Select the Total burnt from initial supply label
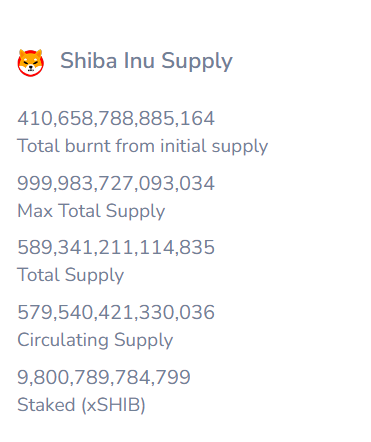This screenshot has height=442, width=371. [143, 146]
